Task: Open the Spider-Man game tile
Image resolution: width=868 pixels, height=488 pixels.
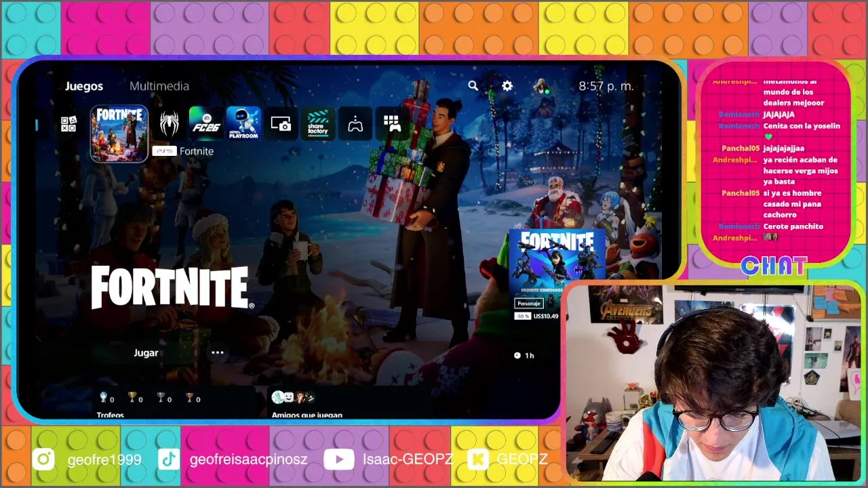Action: click(x=169, y=123)
